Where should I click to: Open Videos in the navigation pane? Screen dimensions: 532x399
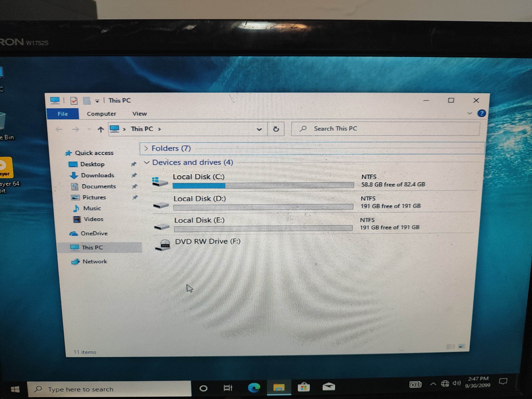tap(88, 219)
